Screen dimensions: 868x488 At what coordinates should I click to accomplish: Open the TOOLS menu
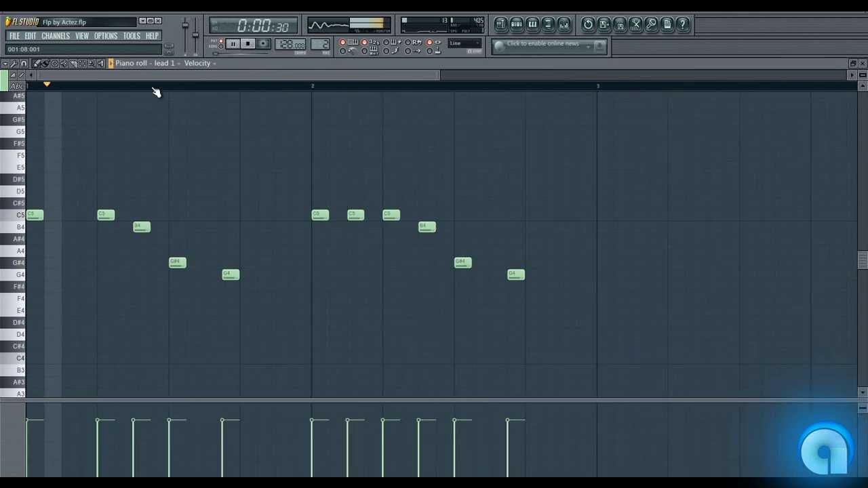132,36
